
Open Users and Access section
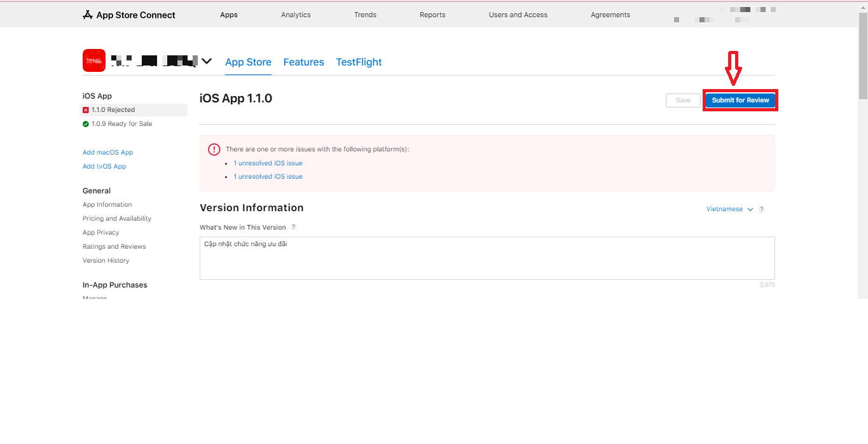tap(518, 15)
